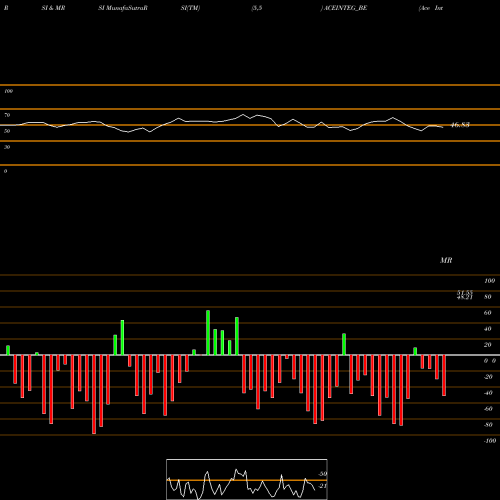Viewport: 500px width, 500px height.
Task: Click the (Ace Int company name in the title
Action: click(x=431, y=8)
